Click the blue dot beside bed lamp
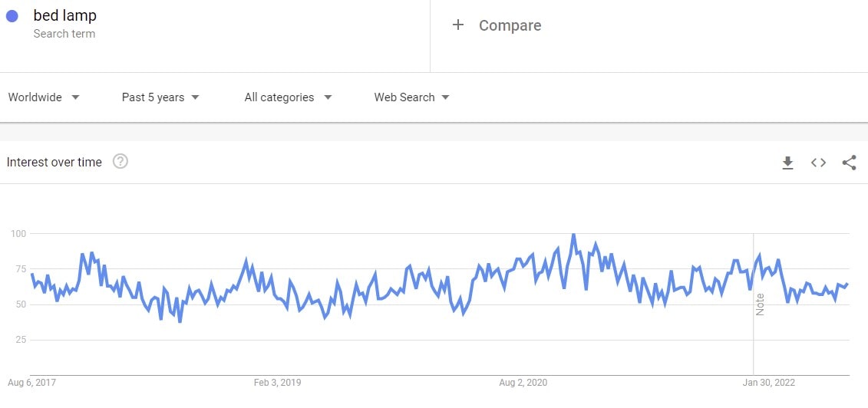The image size is (868, 408). [x=12, y=16]
